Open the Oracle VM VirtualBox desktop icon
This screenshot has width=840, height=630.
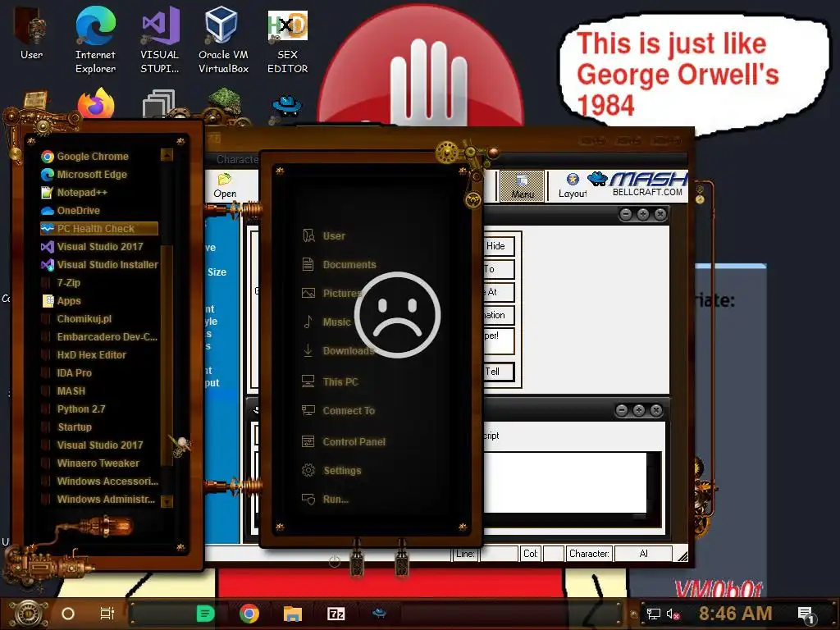click(x=223, y=39)
